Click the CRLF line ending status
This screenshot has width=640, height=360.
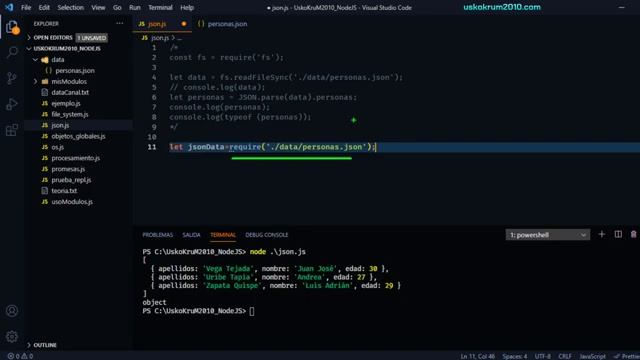coord(565,356)
